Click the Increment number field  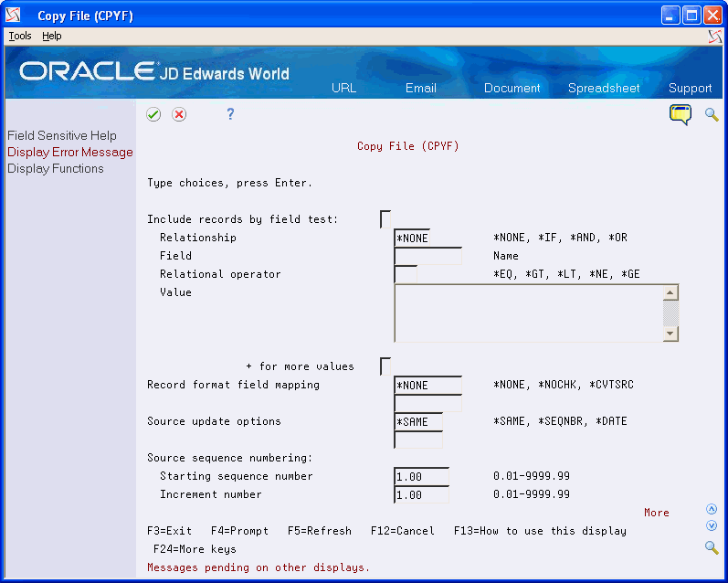pos(421,494)
